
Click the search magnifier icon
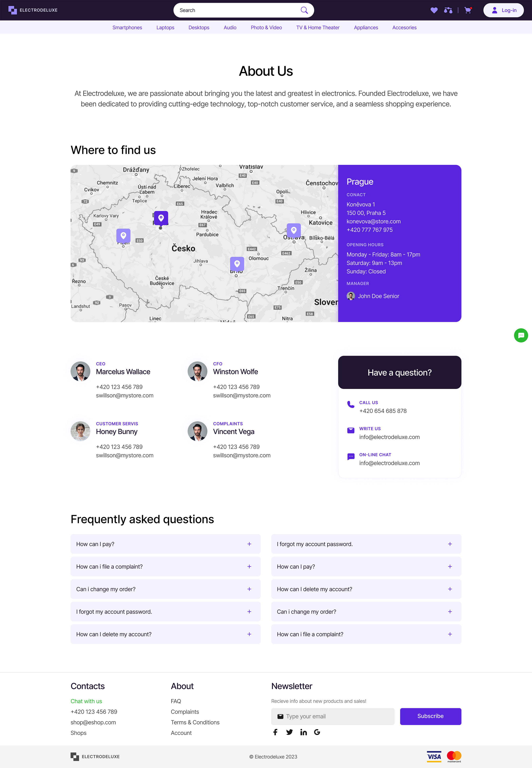click(x=304, y=10)
